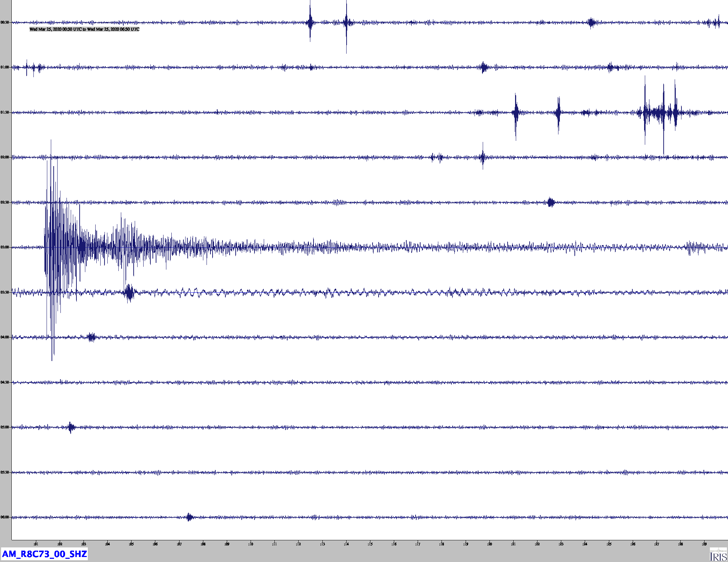
Task: Click the :20 minute axis tick label
Action: coord(489,544)
